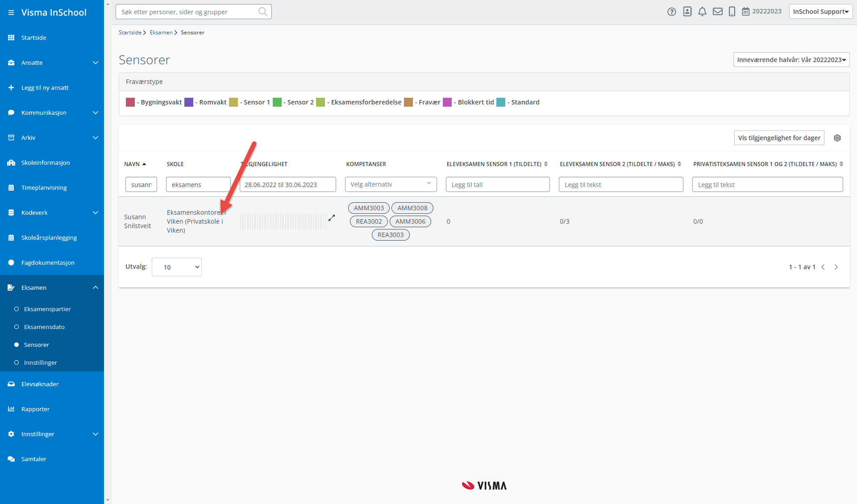Image resolution: width=857 pixels, height=504 pixels.
Task: Open the Inneværende halvår dropdown
Action: 791,60
